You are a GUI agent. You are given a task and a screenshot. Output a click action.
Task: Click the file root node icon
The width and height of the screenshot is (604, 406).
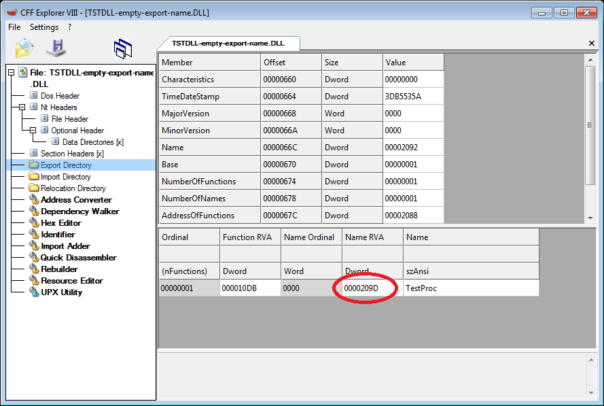pyautogui.click(x=23, y=72)
